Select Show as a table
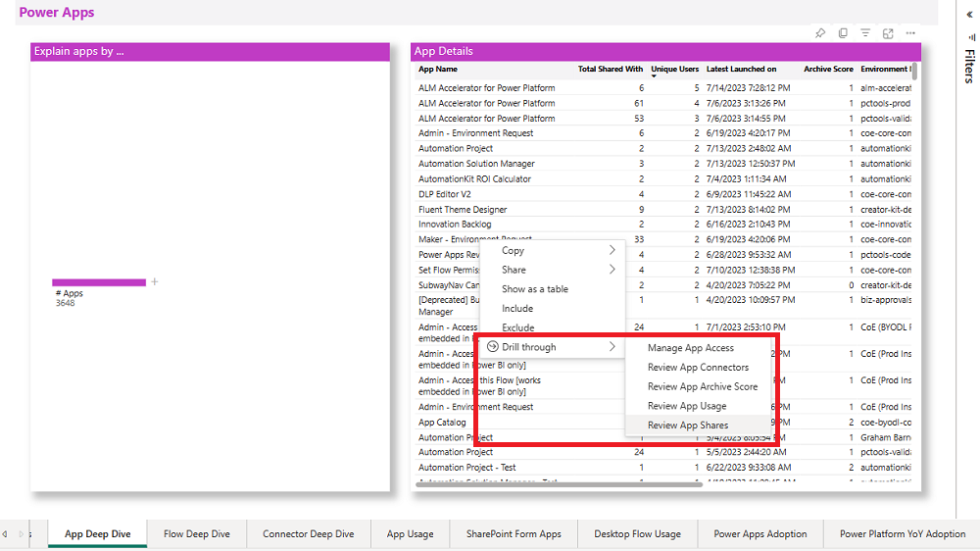 (535, 289)
